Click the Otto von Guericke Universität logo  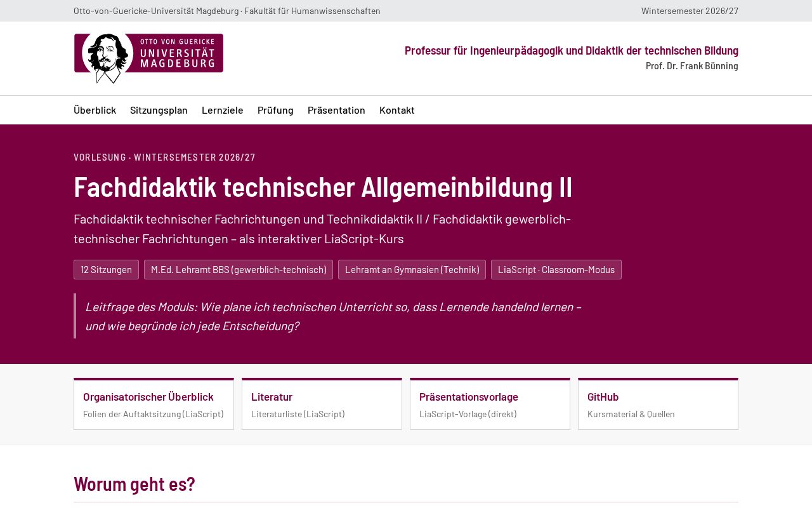[x=148, y=58]
